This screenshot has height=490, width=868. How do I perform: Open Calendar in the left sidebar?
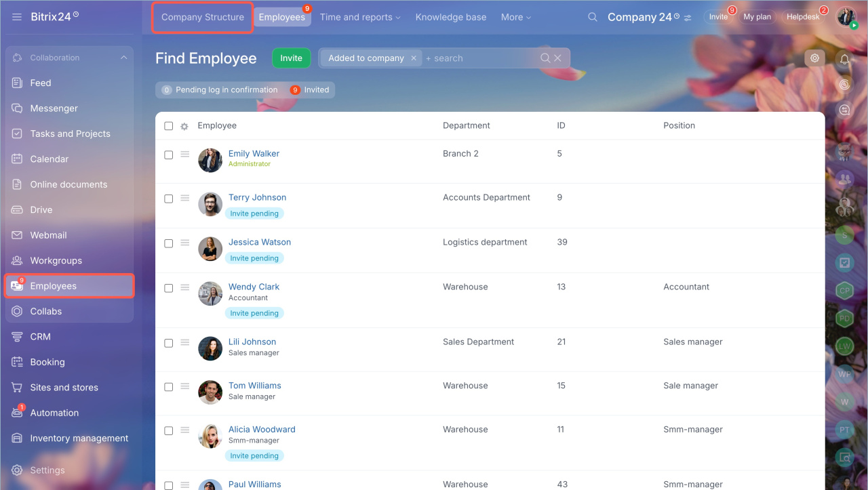(x=49, y=159)
